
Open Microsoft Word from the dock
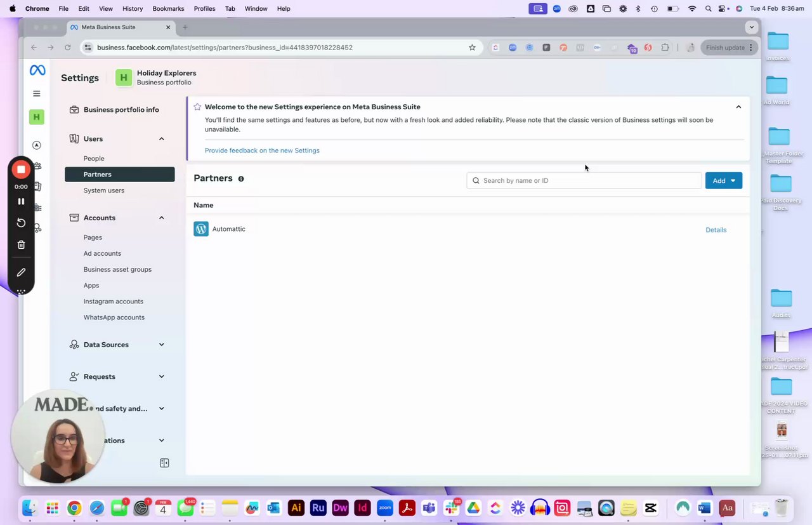point(704,507)
